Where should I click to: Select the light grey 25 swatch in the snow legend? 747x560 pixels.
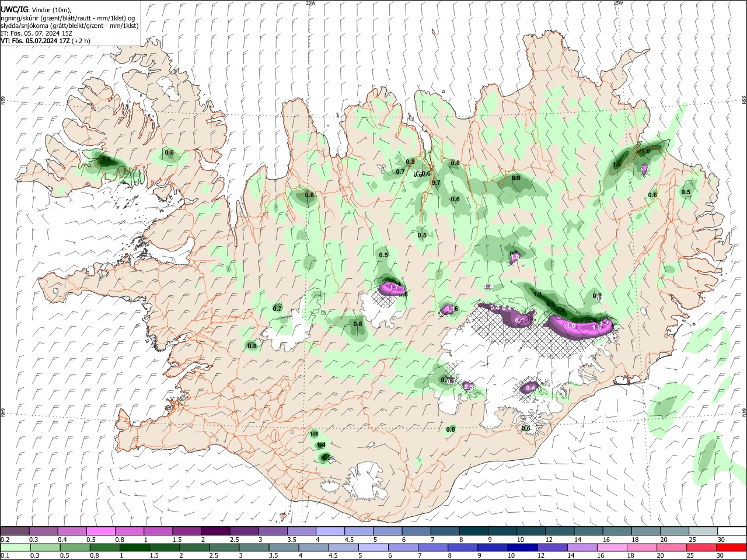(x=703, y=531)
